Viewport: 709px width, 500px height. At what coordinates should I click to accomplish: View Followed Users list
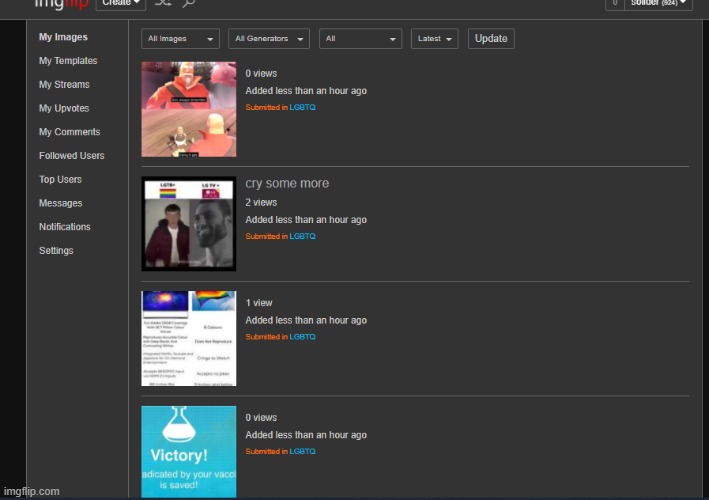(x=71, y=156)
